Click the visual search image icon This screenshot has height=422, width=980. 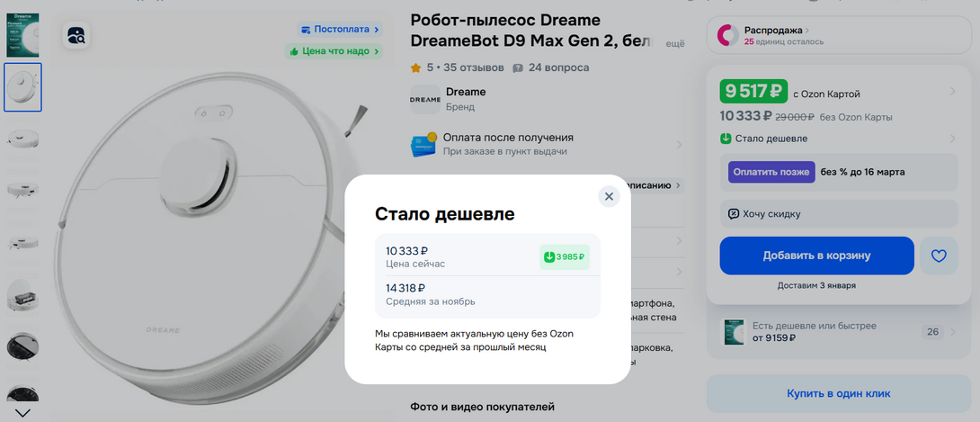[x=77, y=34]
